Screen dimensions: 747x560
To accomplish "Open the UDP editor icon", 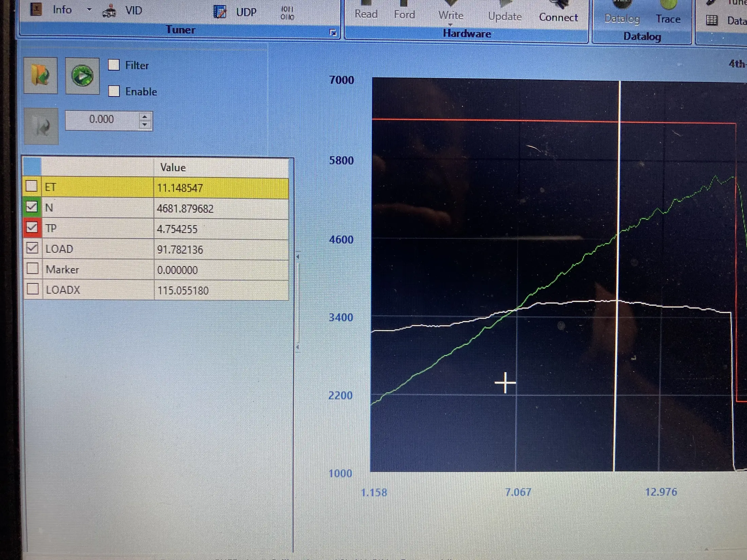I will (x=220, y=12).
